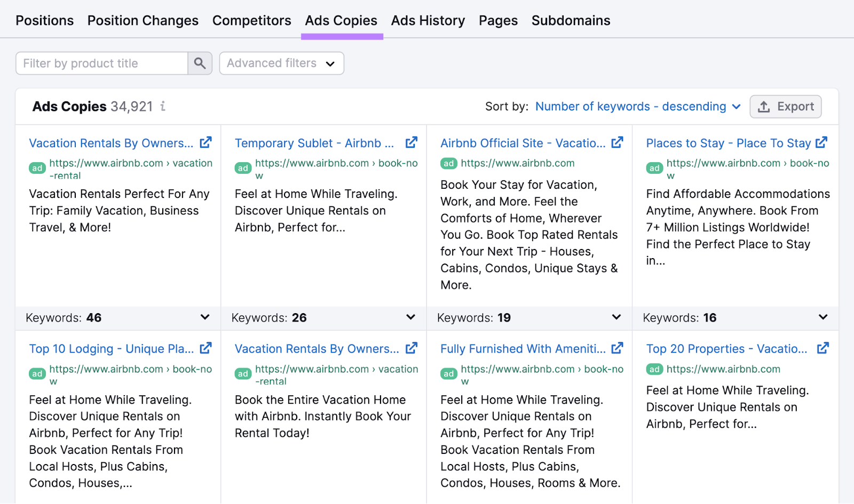Viewport: 854px width, 504px height.
Task: Open 'Vacation Rentals By Owners' ad about entire vacation home
Action: [317, 349]
